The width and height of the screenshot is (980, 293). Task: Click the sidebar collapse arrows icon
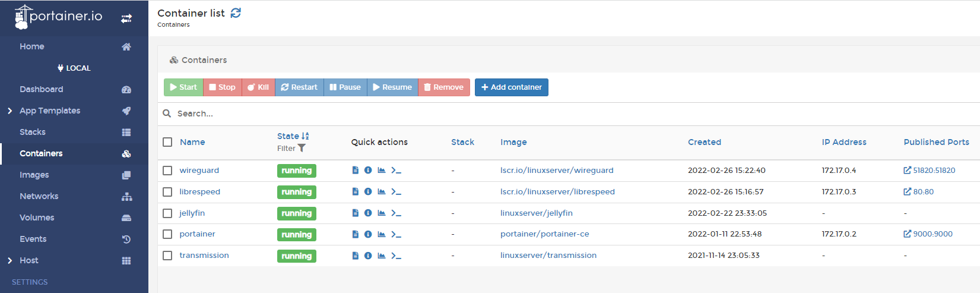point(126,19)
